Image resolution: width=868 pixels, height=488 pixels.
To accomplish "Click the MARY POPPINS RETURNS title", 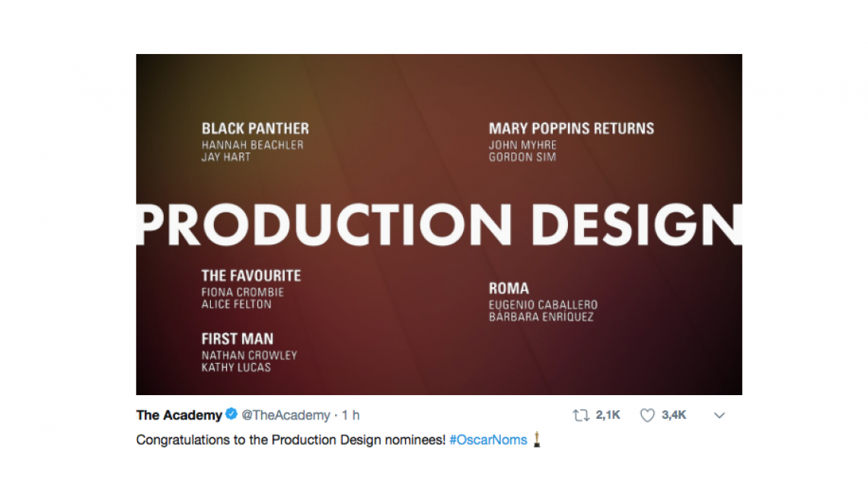I will coord(571,129).
